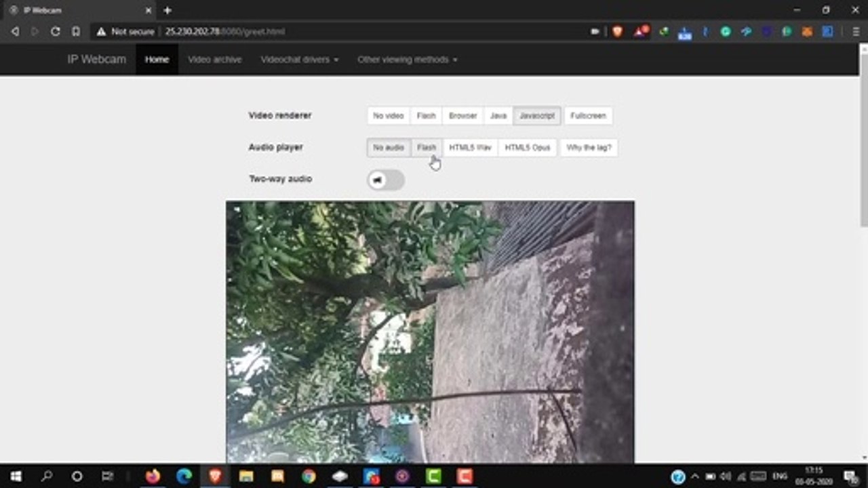
Task: Expand Other viewing methods dropdown
Action: pos(408,60)
